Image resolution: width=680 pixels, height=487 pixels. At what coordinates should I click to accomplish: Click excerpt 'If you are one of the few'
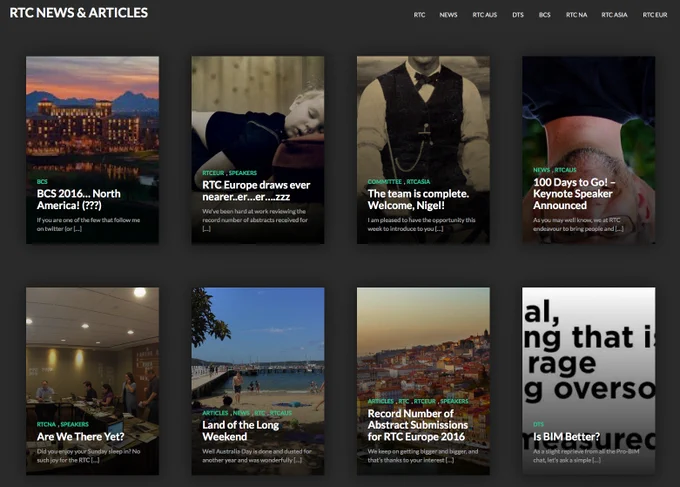[88, 224]
